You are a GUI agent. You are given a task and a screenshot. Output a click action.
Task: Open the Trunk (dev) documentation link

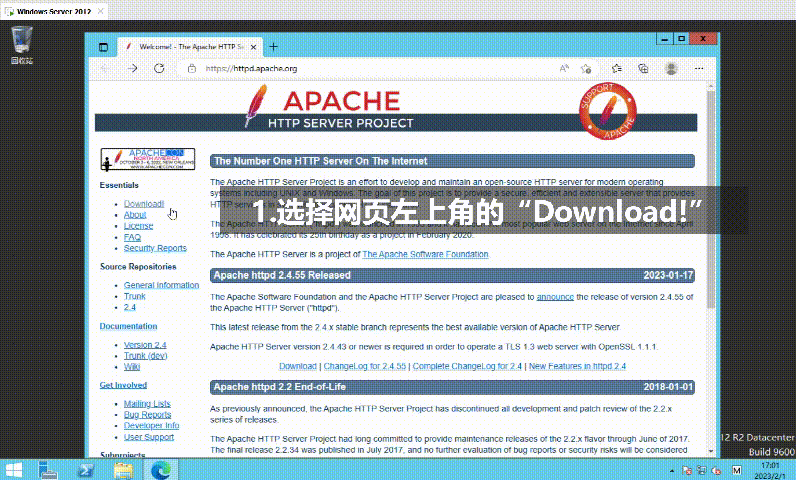(x=146, y=356)
